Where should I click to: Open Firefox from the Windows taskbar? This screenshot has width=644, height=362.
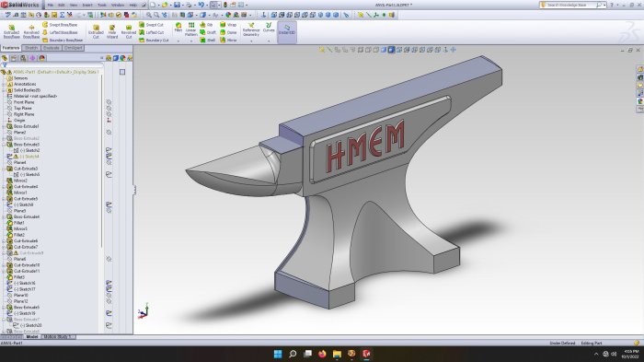tap(322, 354)
